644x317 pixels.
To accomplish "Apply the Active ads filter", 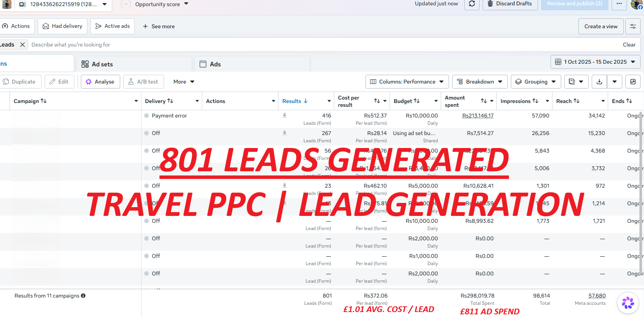I will (x=113, y=26).
